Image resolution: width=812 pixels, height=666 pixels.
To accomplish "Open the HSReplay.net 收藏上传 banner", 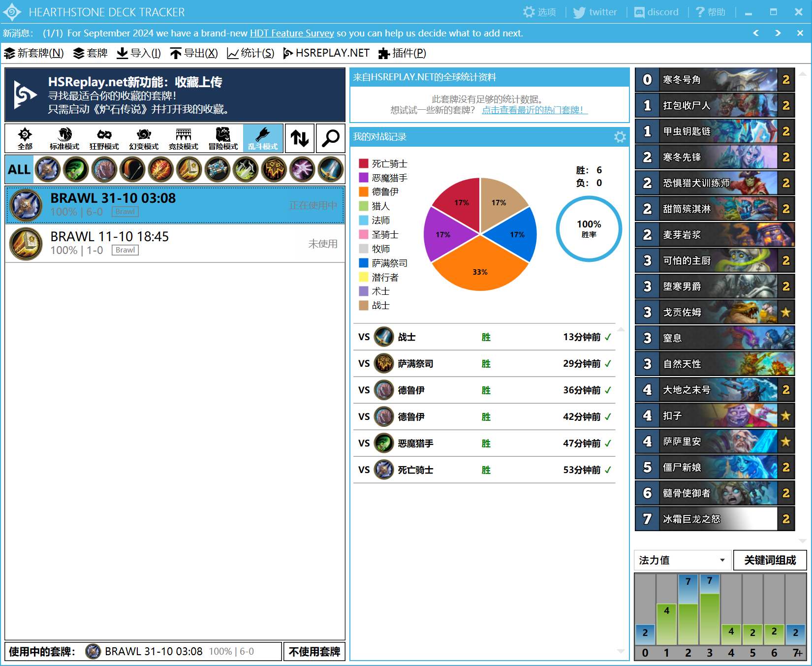I will point(175,95).
